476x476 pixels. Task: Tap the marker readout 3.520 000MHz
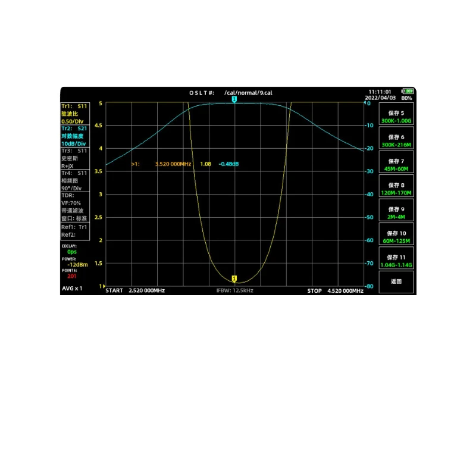click(173, 164)
